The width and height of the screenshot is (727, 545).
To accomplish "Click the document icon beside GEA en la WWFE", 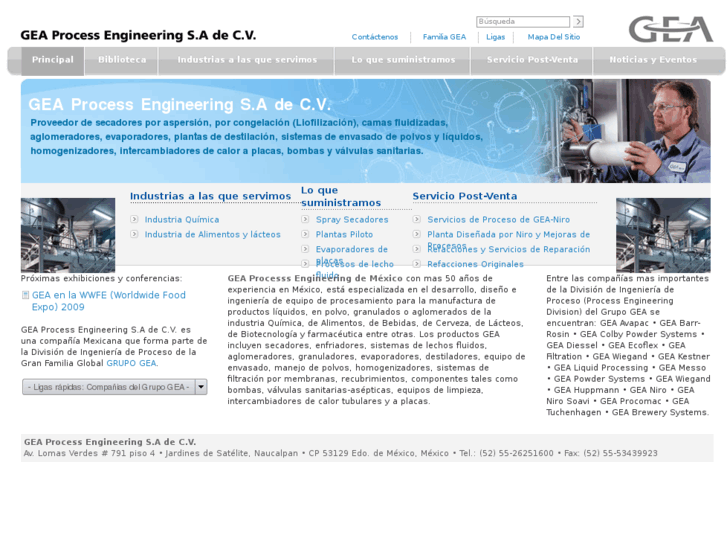I will pyautogui.click(x=26, y=295).
